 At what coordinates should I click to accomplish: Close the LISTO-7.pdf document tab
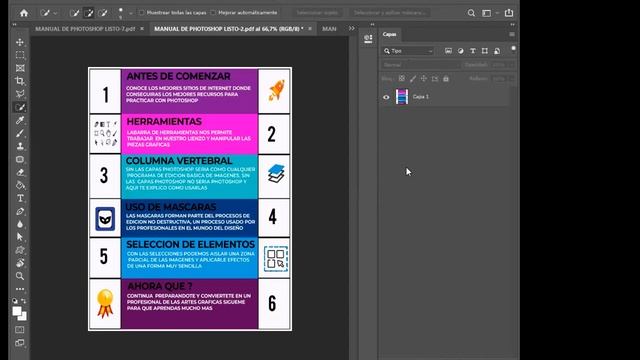[142, 29]
